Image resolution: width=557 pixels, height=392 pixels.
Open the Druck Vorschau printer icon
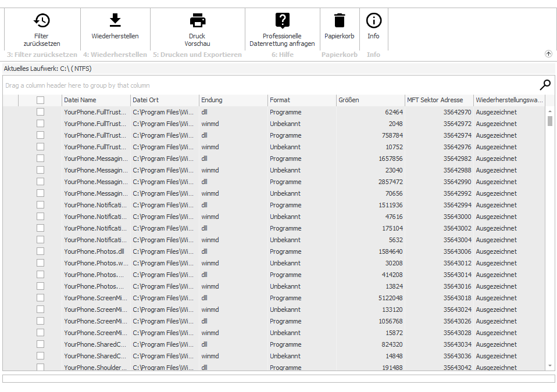[198, 20]
